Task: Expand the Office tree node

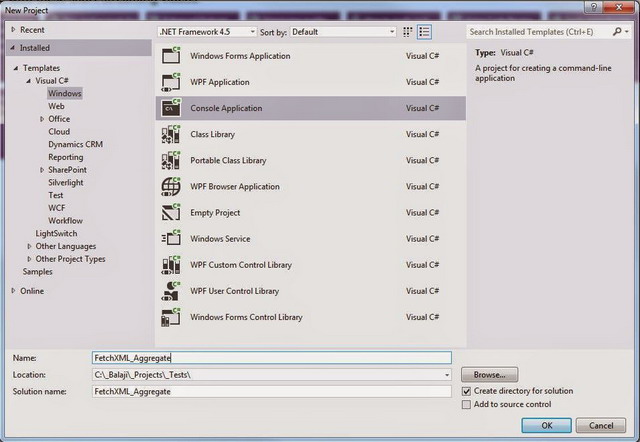Action: coord(42,119)
